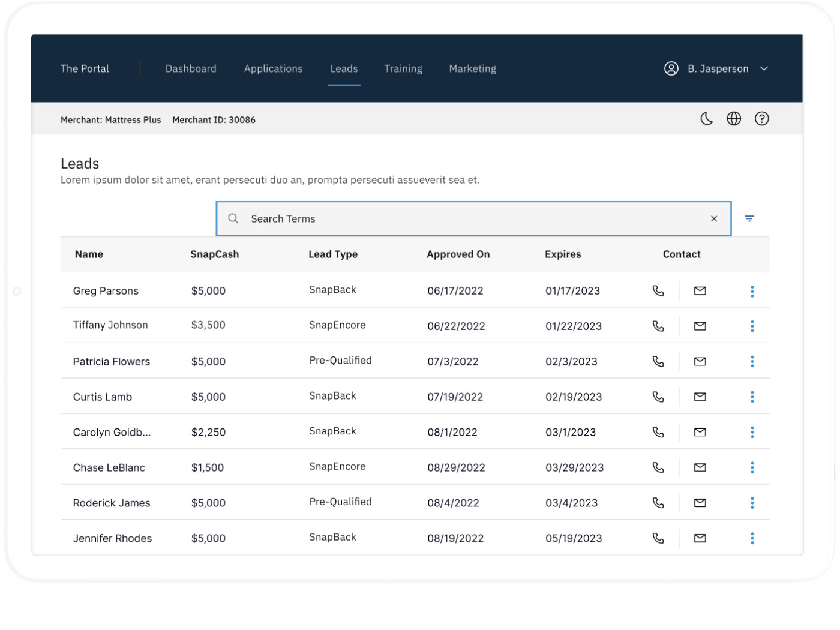This screenshot has height=630, width=840.
Task: Select the Tiffany Johnson name cell
Action: (110, 325)
